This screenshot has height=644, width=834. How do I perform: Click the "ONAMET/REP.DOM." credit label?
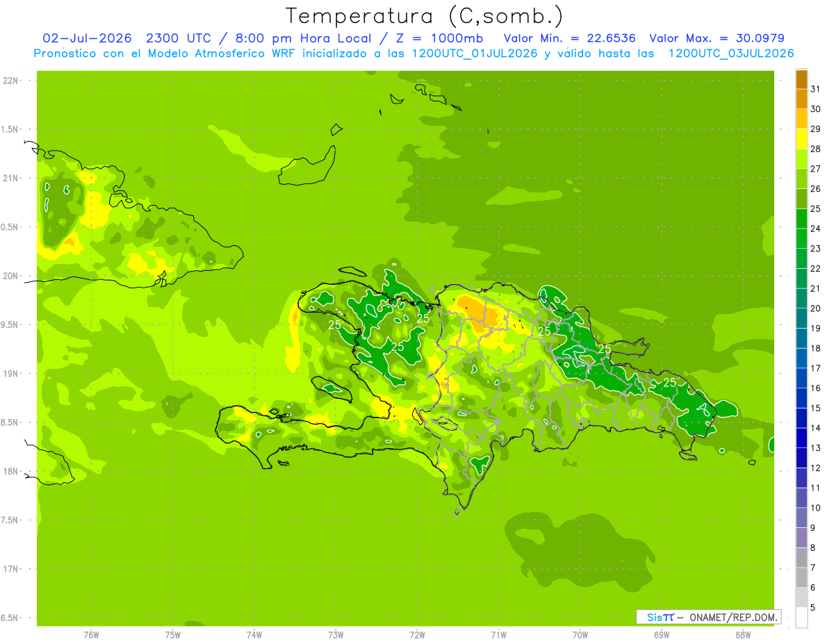[x=734, y=617]
